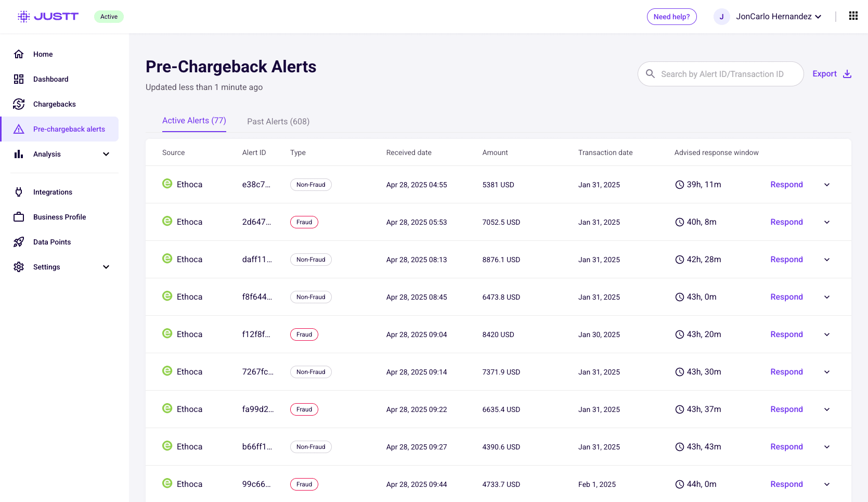Expand row details for alert 2d647
868x502 pixels.
coord(827,222)
